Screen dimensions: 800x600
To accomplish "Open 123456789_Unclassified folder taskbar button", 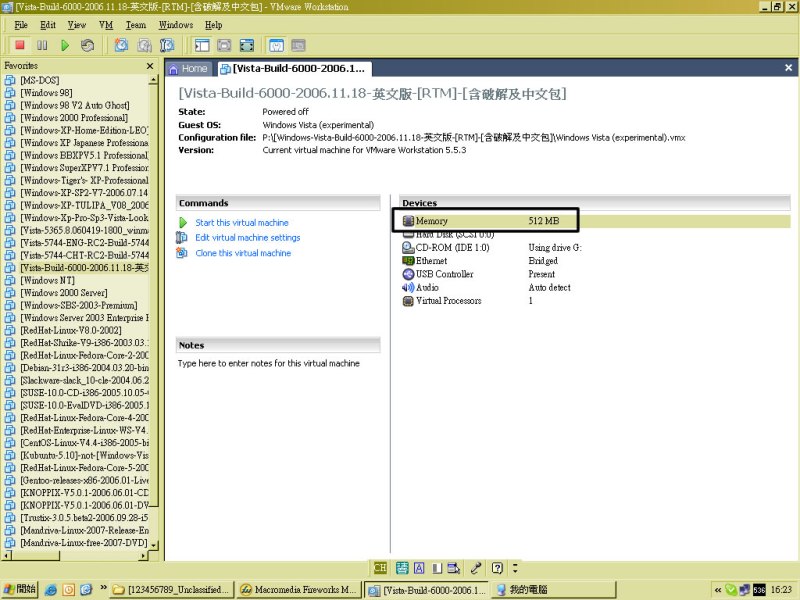I will tap(172, 590).
